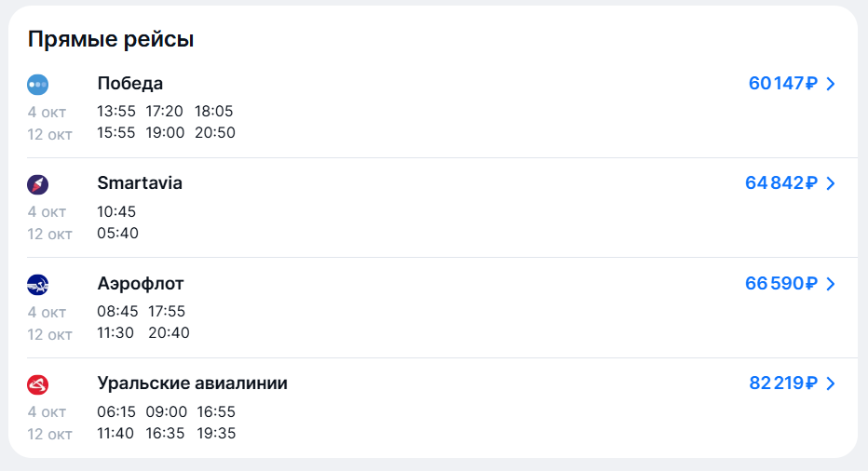This screenshot has height=471, width=868.
Task: Expand the Уральские авиалинии 82 219₽ chevron
Action: pyautogui.click(x=832, y=384)
